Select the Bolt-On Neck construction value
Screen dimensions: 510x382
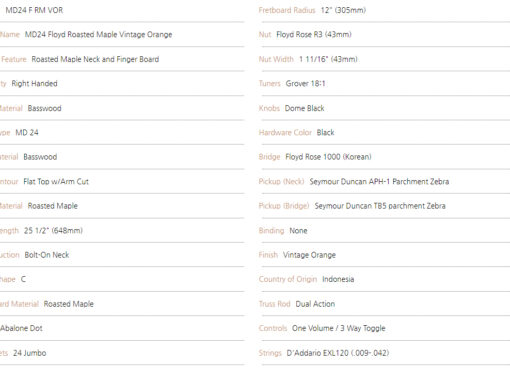47,255
